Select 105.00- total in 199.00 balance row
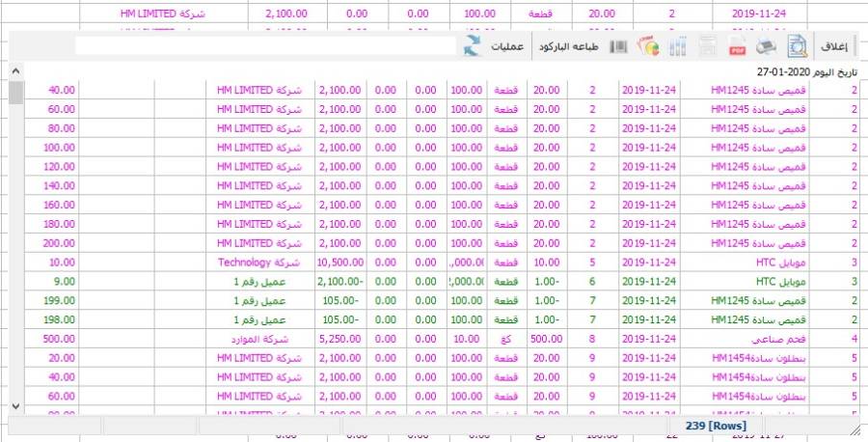This screenshot has width=868, height=442. (340, 301)
